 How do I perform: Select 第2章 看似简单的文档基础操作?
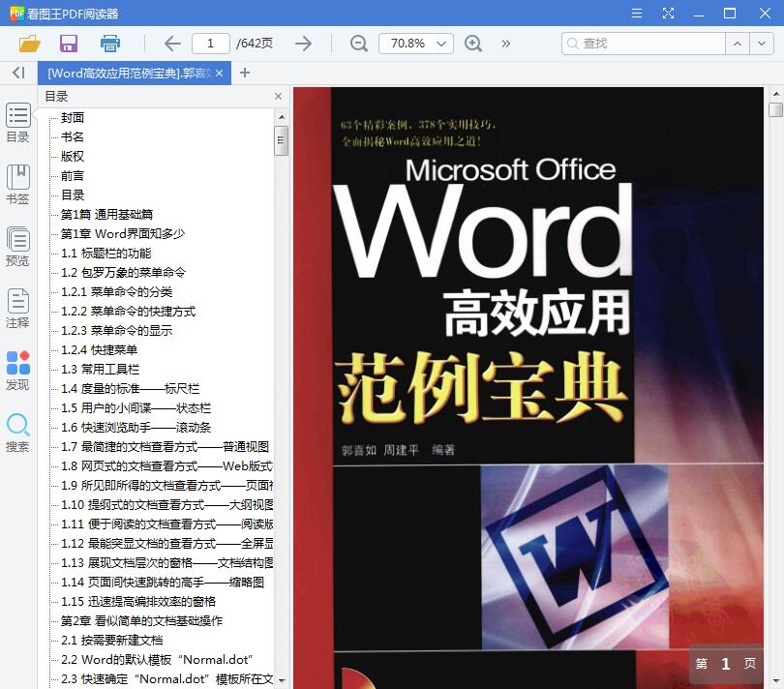point(141,621)
